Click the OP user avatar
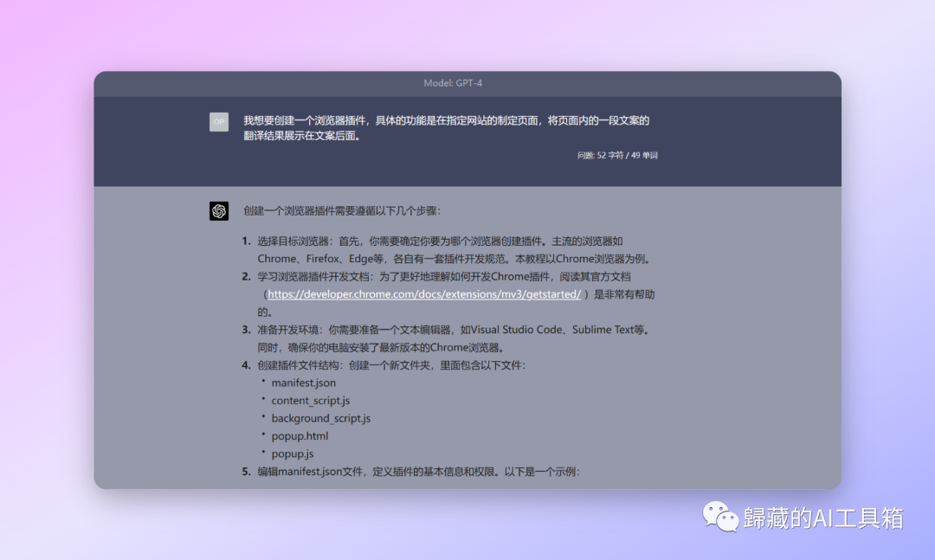 [219, 122]
